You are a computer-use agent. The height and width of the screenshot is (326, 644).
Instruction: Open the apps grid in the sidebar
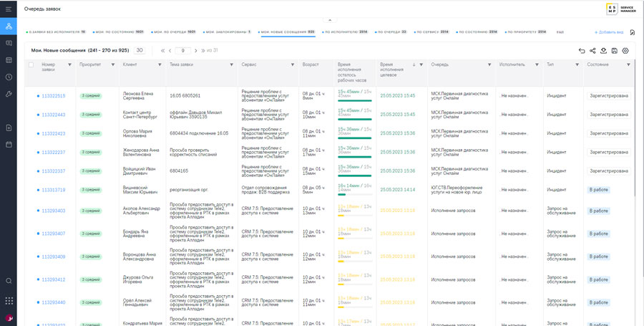9,301
